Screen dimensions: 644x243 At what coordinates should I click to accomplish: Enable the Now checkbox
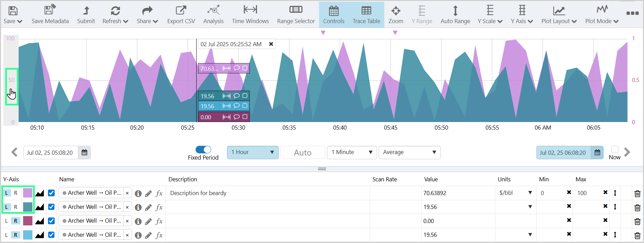click(614, 150)
